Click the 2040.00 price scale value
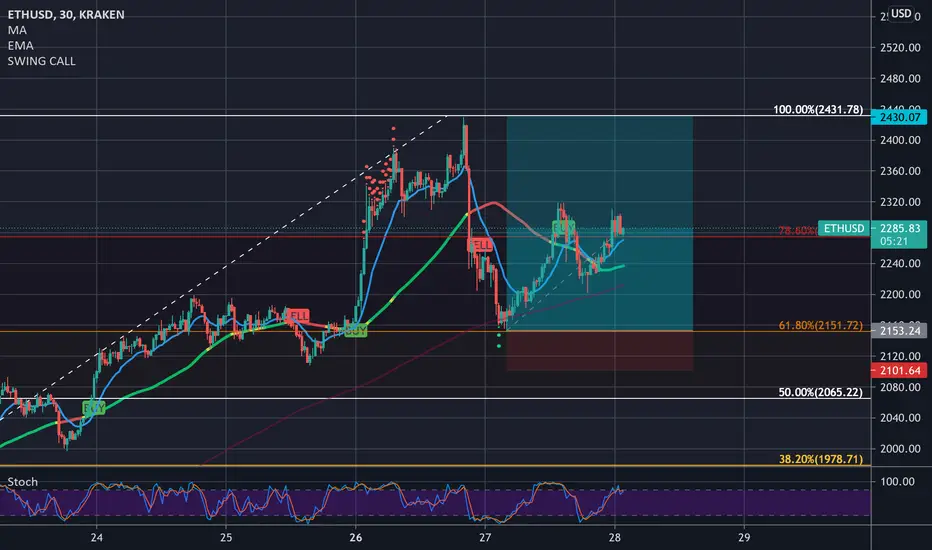The image size is (932, 550). pyautogui.click(x=900, y=418)
